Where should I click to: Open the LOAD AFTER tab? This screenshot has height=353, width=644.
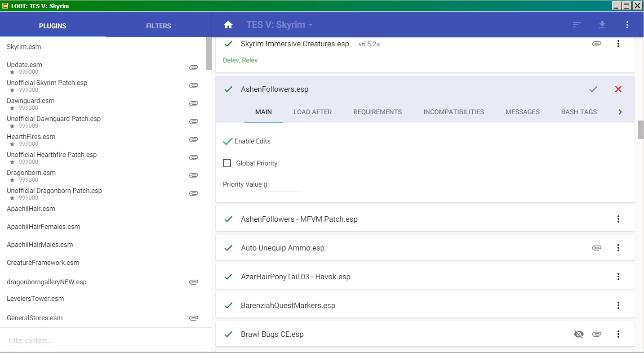pos(312,112)
